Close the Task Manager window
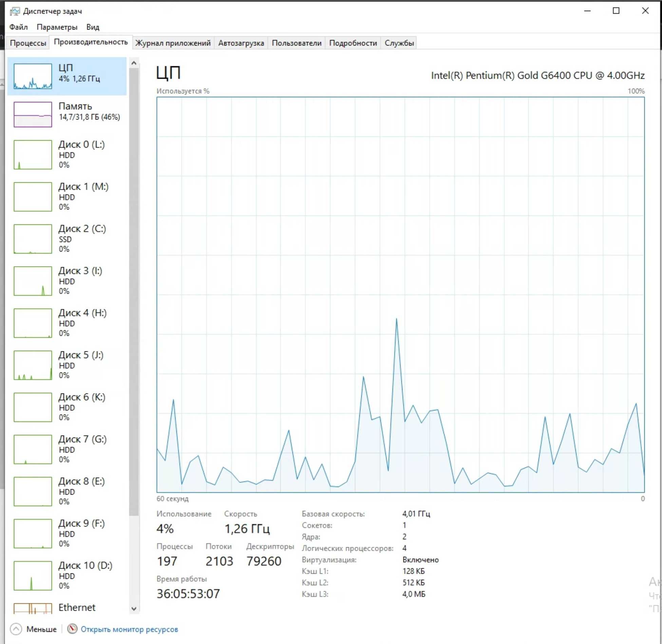 point(645,11)
